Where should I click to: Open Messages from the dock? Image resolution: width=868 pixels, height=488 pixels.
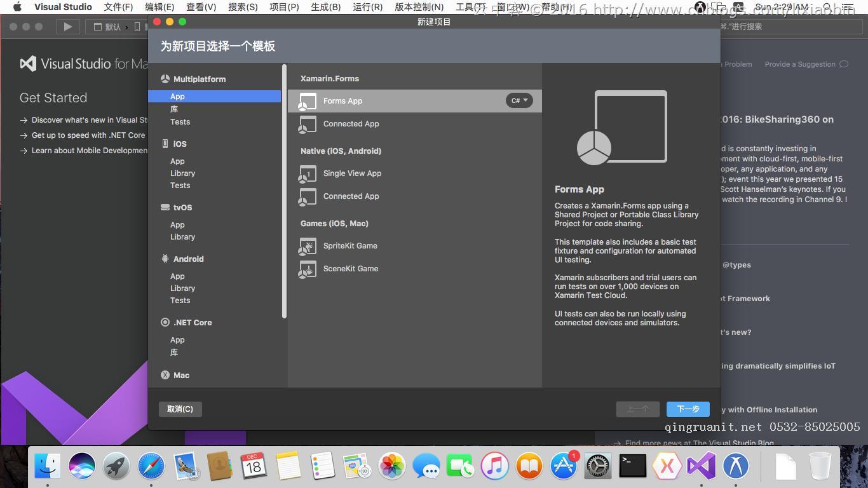(x=426, y=467)
